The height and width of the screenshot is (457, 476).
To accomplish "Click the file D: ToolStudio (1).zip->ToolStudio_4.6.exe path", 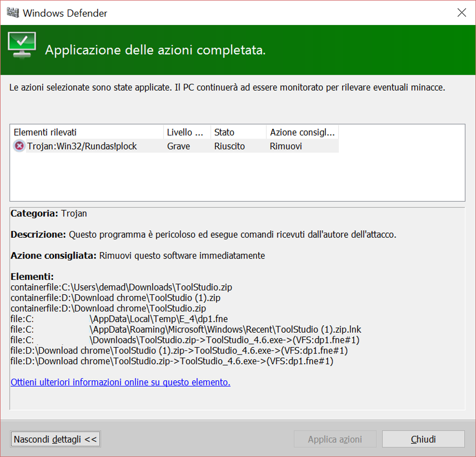I will 179,350.
